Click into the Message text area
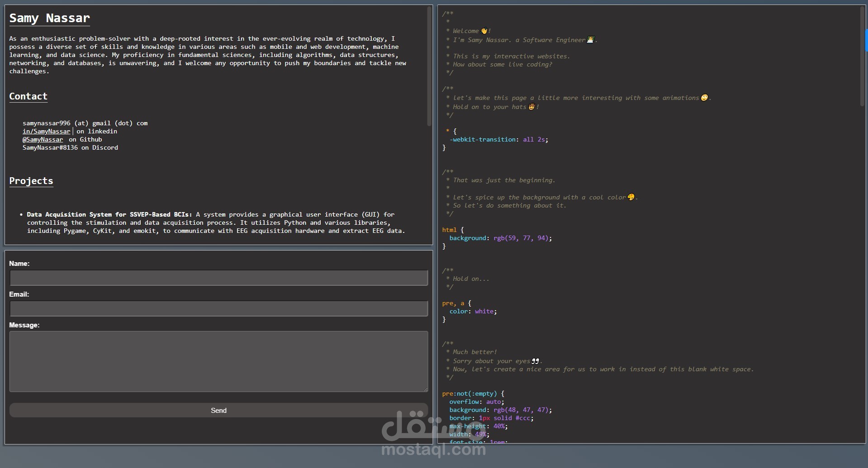This screenshot has width=868, height=468. (x=218, y=361)
